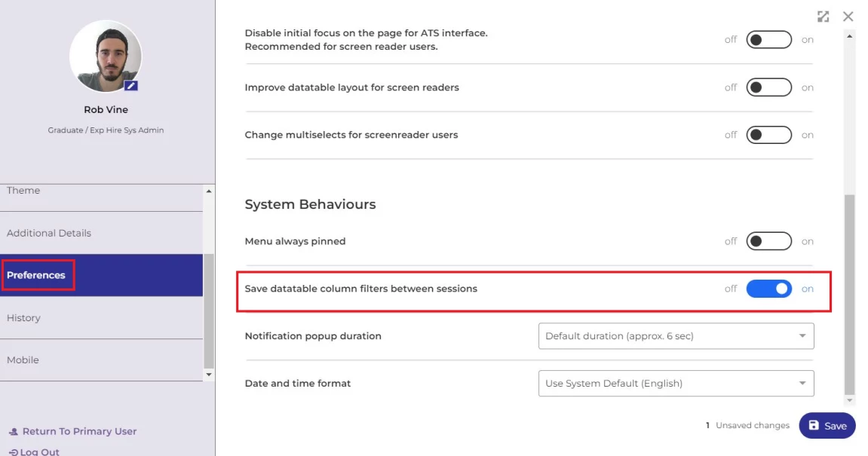Open the Mobile sidebar item
Screen dimensions: 868x456
coord(23,360)
